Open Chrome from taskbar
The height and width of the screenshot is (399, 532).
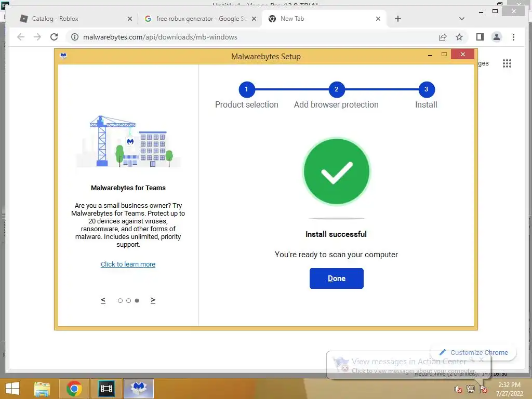[x=74, y=389]
